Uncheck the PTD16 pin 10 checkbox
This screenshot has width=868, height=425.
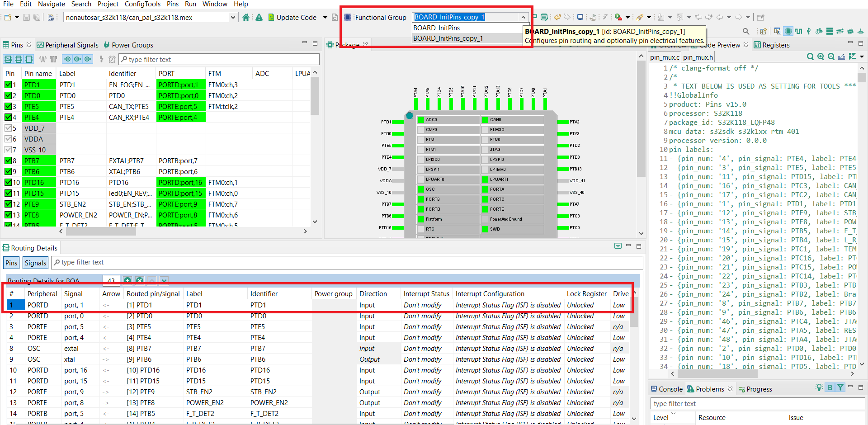pyautogui.click(x=8, y=182)
